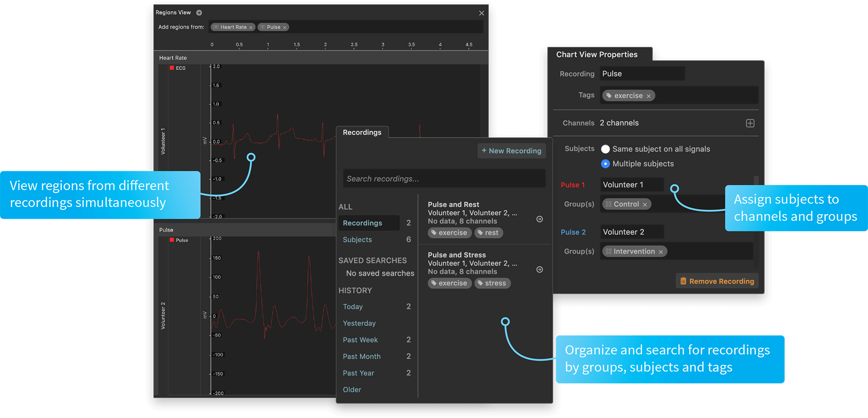Click the add channel icon in Chart View Properties

pos(750,123)
